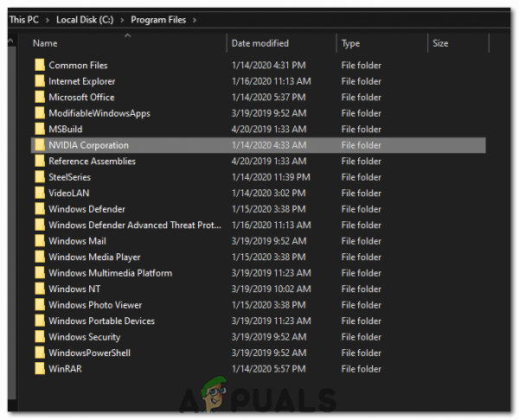The image size is (519, 420).
Task: Select the Windows Defender folder name
Action: coord(87,209)
